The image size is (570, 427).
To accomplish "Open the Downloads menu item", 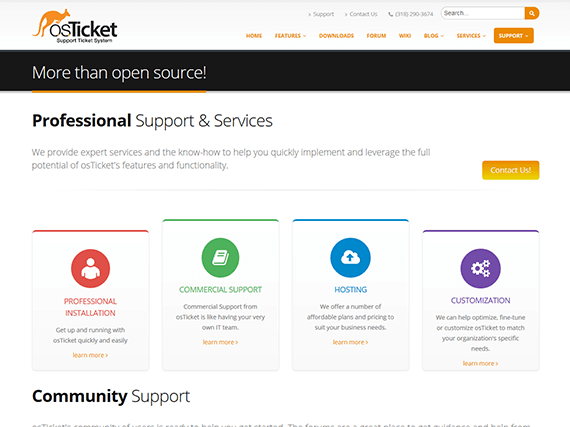I will (336, 36).
